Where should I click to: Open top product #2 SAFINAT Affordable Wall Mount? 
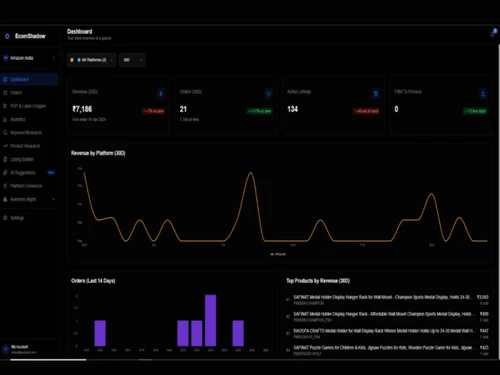pyautogui.click(x=387, y=317)
